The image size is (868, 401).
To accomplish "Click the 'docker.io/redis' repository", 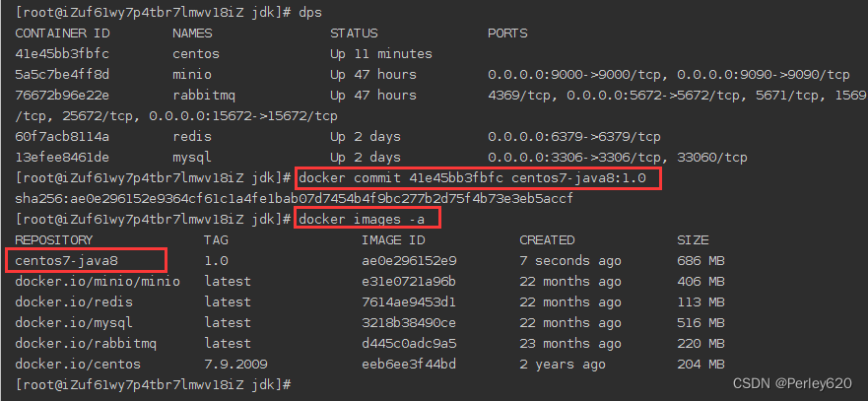I will point(74,302).
